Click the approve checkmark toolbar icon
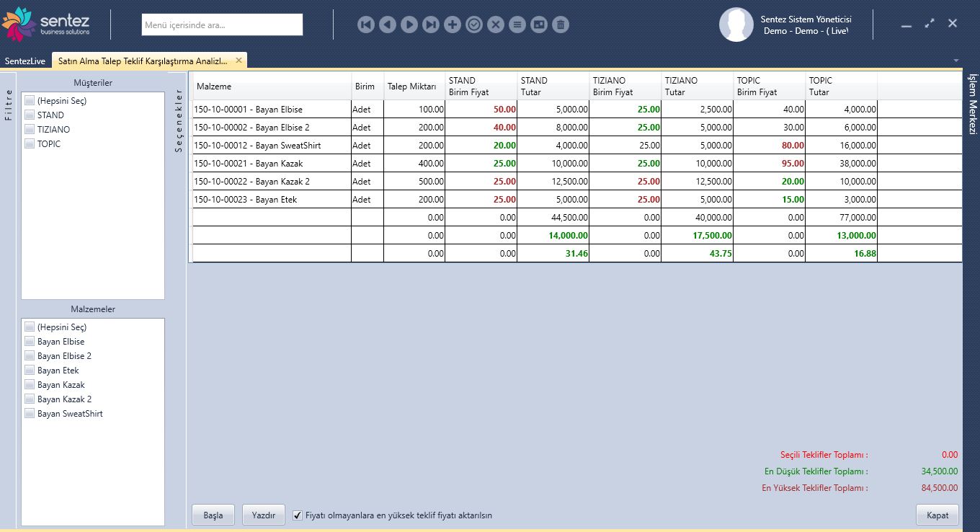Screen dimensions: 980x532 (473, 24)
